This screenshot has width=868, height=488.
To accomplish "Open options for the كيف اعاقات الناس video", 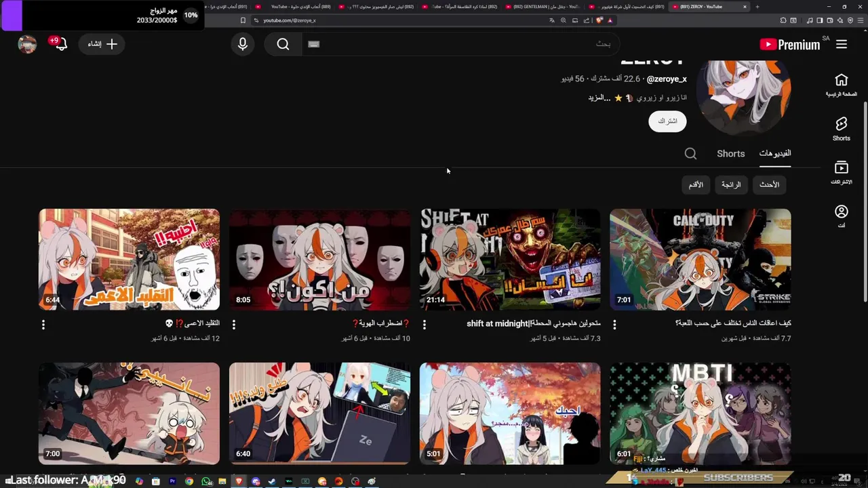I will click(x=614, y=325).
